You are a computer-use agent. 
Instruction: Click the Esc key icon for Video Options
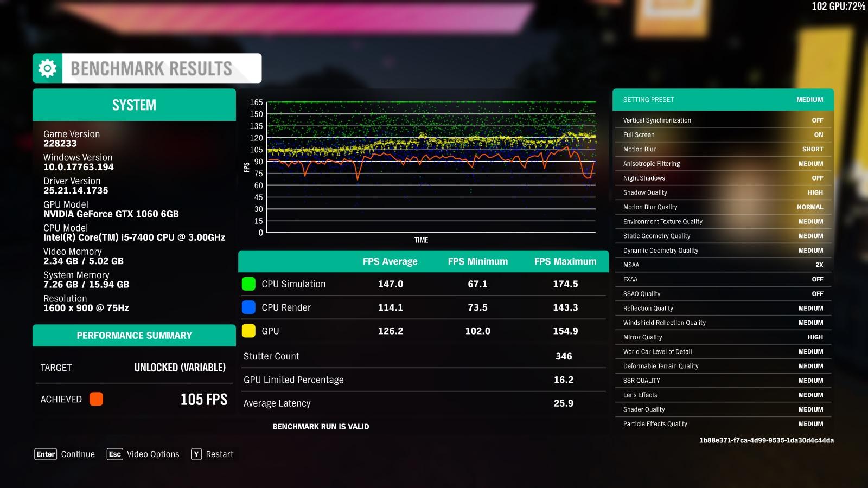(x=115, y=454)
